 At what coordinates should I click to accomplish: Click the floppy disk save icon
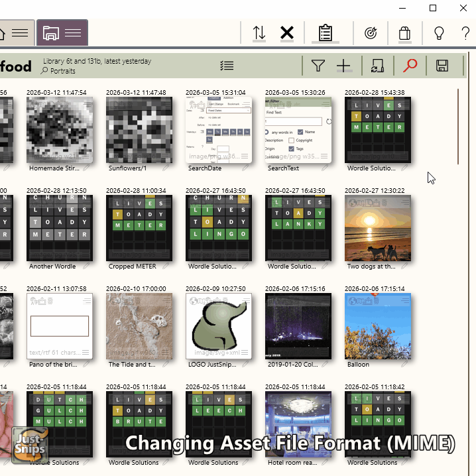[442, 66]
